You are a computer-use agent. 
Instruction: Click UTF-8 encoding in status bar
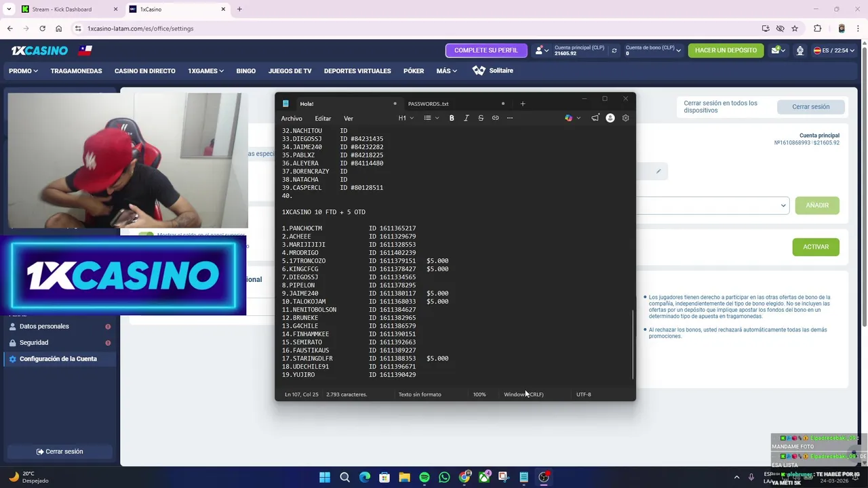pyautogui.click(x=583, y=394)
